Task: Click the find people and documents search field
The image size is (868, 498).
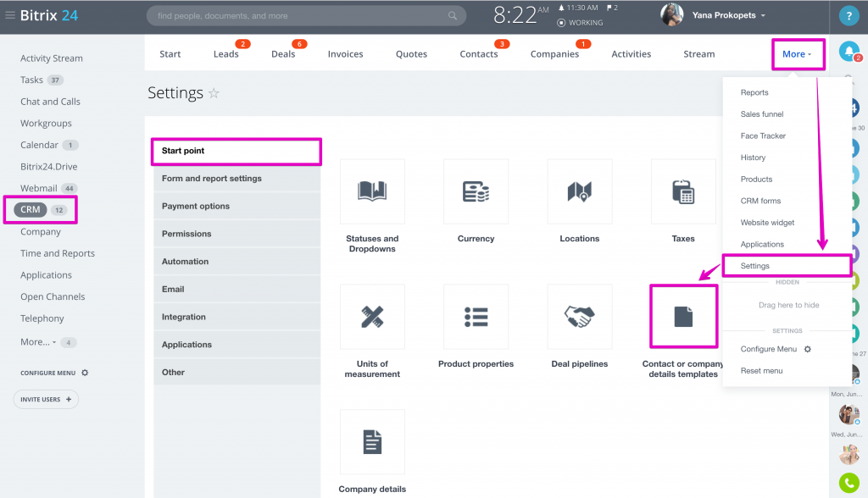Action: click(x=306, y=15)
